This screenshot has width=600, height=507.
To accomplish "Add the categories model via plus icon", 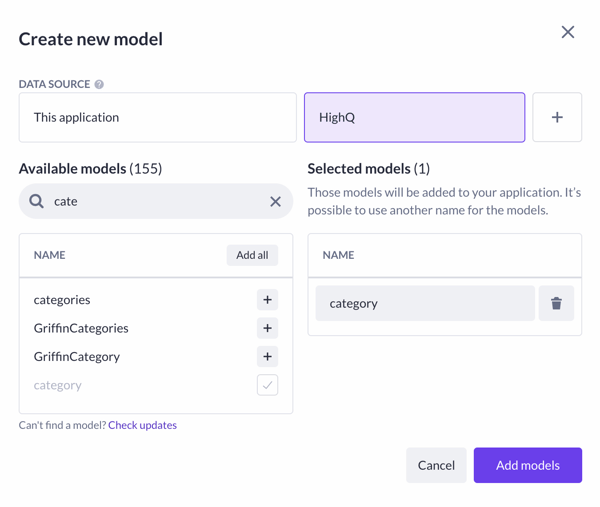I will (267, 300).
